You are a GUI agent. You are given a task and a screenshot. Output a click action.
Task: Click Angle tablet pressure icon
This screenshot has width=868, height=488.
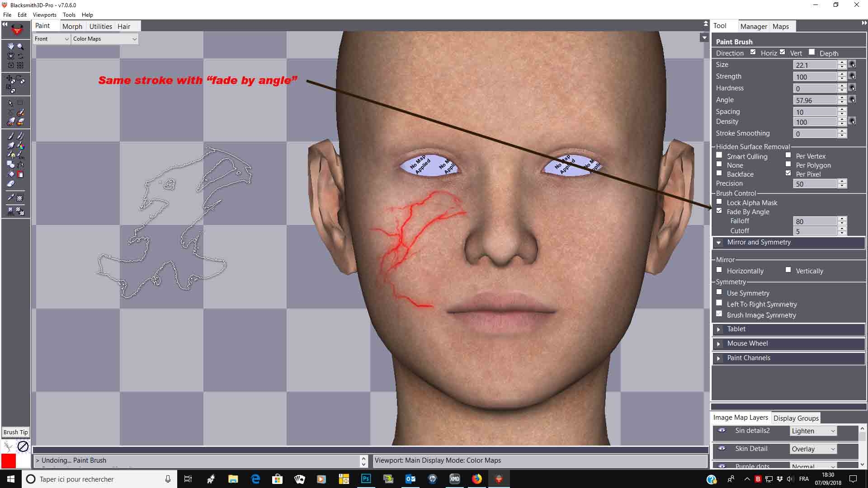tap(852, 100)
